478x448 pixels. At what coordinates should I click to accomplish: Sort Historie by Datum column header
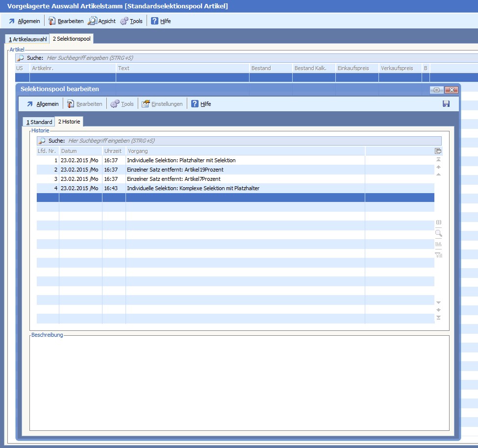[x=80, y=151]
